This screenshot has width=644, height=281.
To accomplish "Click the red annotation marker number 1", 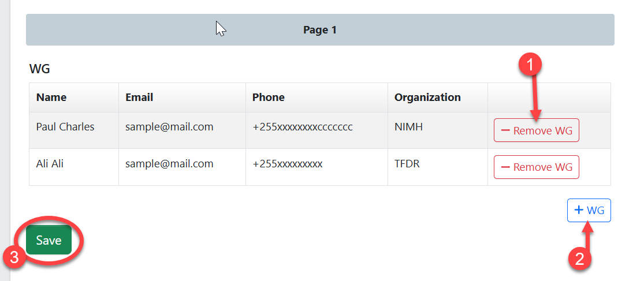I will tap(530, 65).
